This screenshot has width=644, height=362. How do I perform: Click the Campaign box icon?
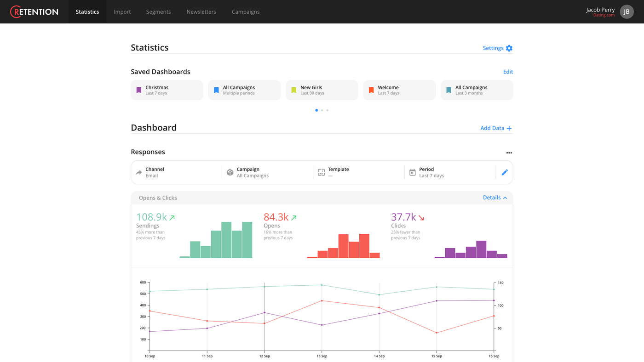tap(230, 172)
